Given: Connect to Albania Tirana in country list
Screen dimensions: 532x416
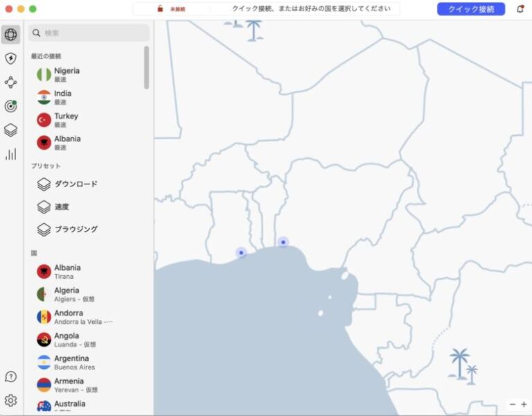Looking at the screenshot, I should coord(67,271).
